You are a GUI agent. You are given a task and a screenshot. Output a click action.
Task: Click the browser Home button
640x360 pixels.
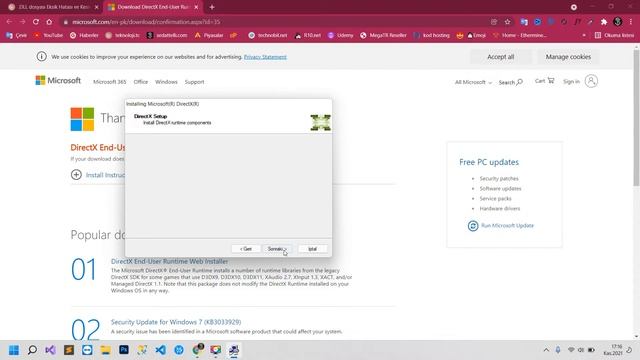(x=49, y=22)
